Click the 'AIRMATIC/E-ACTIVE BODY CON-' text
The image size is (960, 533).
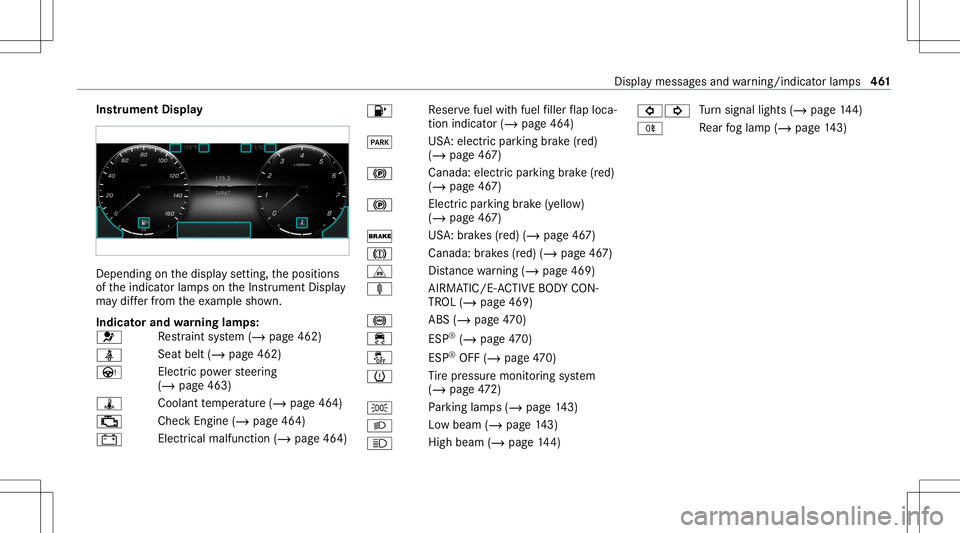[514, 288]
